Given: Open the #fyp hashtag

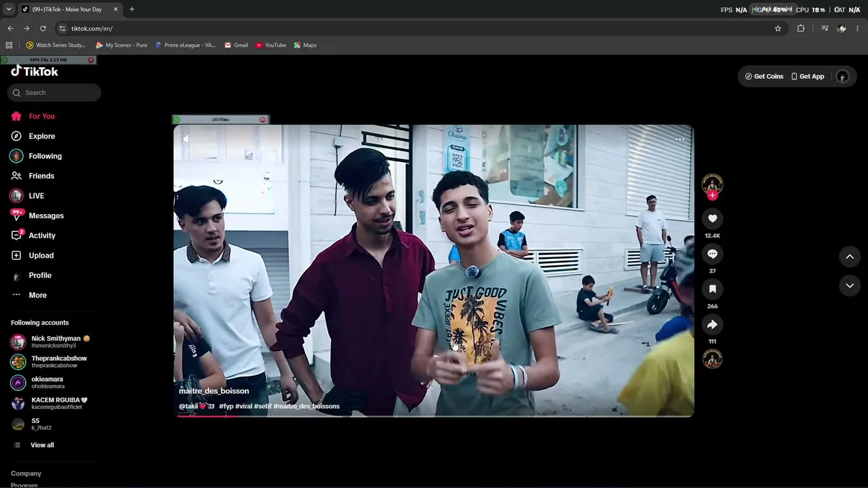Looking at the screenshot, I should [x=226, y=406].
